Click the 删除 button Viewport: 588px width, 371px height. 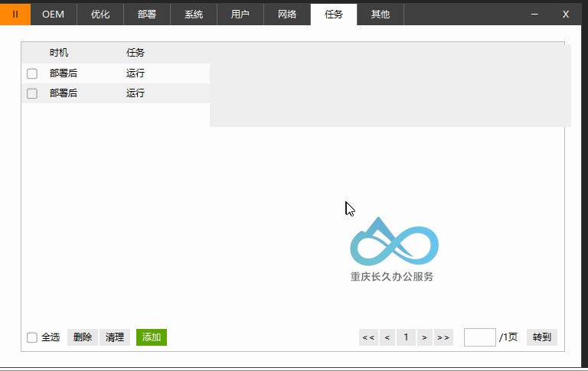[x=83, y=337]
